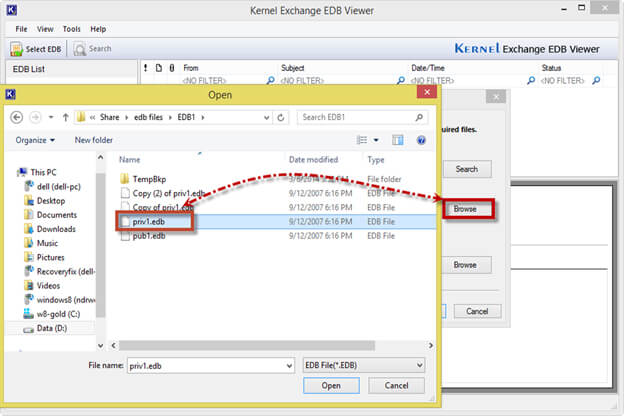Toggle the preview pane icon

[x=398, y=140]
